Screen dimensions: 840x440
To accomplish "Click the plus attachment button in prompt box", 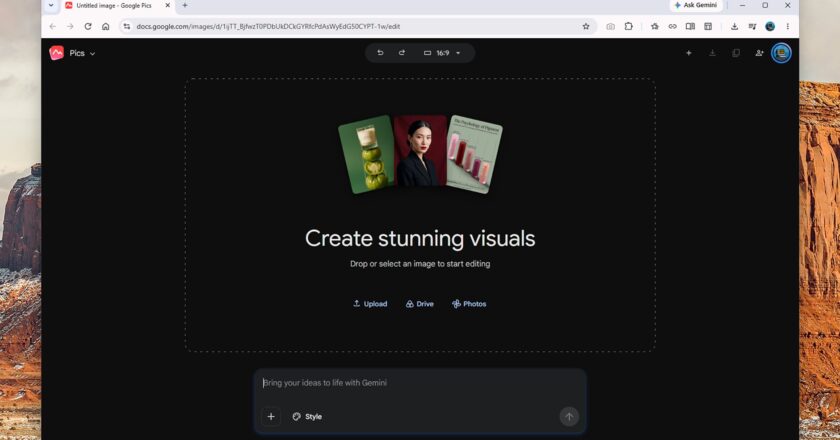I will pos(271,416).
